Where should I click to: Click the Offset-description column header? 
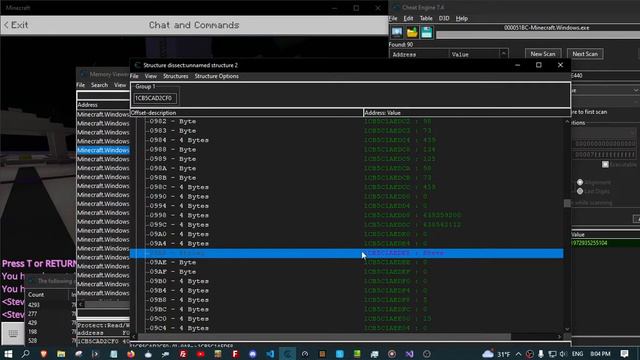tap(247, 113)
